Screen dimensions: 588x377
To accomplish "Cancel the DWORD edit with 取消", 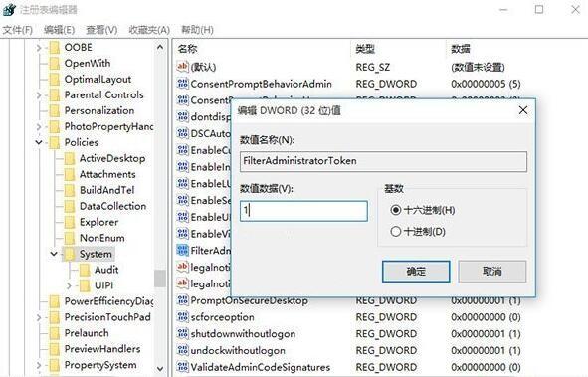I will 492,272.
